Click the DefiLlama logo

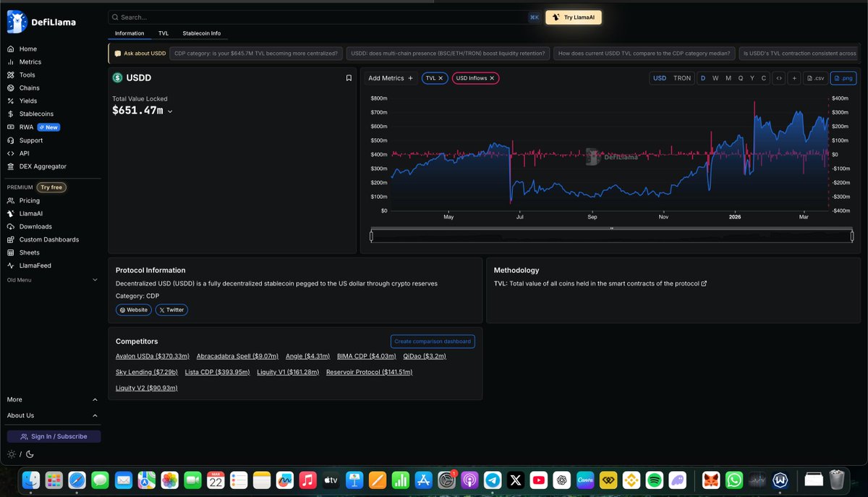click(x=41, y=22)
